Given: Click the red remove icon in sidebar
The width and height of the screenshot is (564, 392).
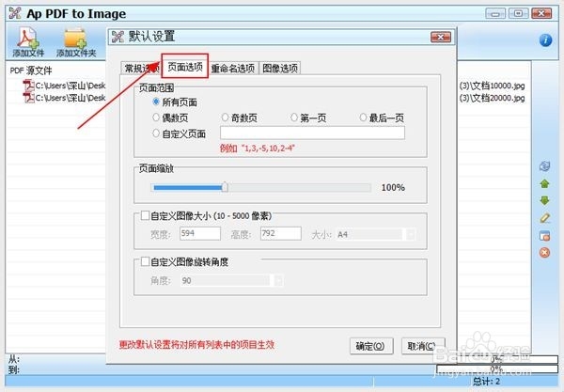Looking at the screenshot, I should click(x=544, y=253).
